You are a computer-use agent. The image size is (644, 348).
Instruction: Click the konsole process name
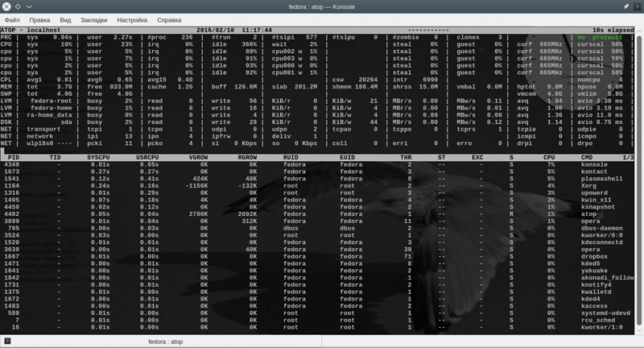[594, 164]
